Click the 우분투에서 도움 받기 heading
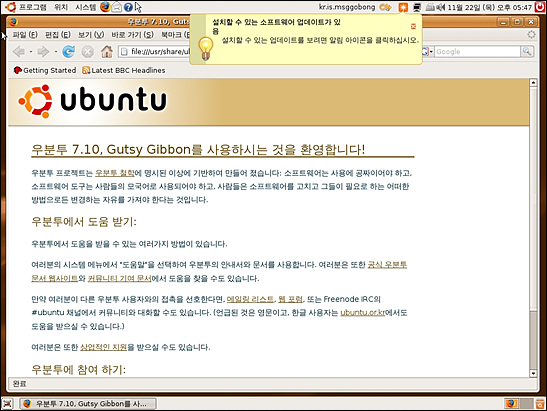 click(84, 222)
